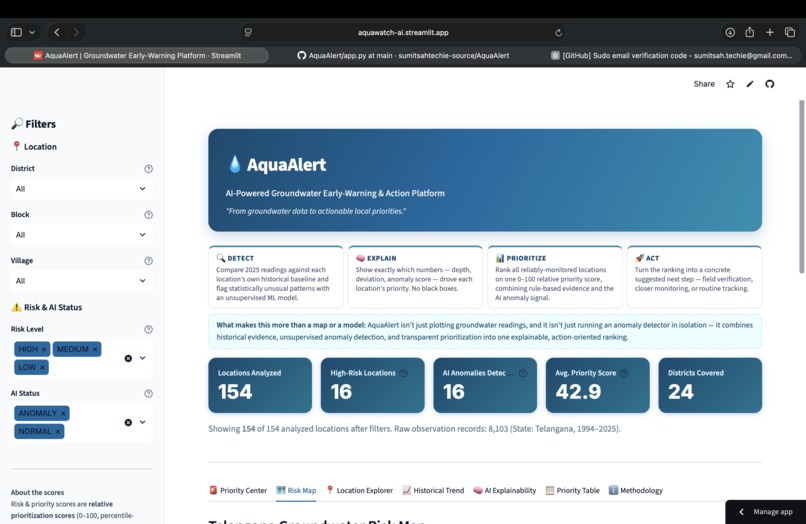Click the Locations Analyzed 154 card
The width and height of the screenshot is (806, 524).
click(260, 385)
